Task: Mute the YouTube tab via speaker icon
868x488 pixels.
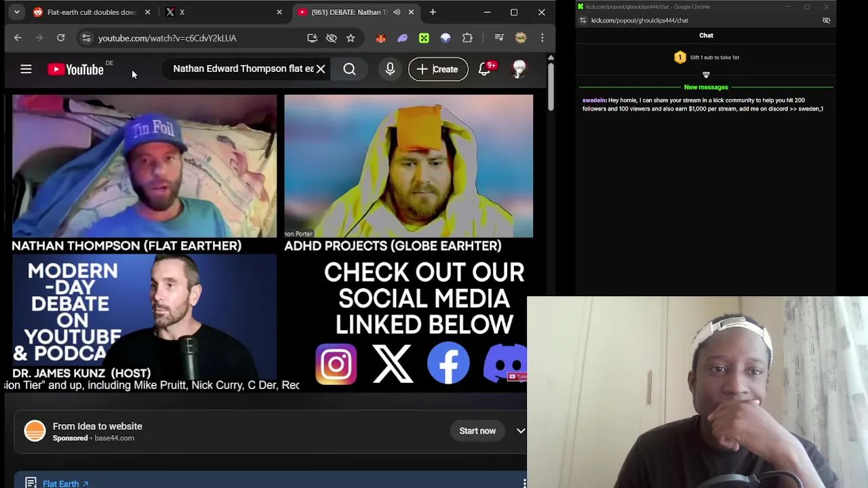Action: point(397,12)
